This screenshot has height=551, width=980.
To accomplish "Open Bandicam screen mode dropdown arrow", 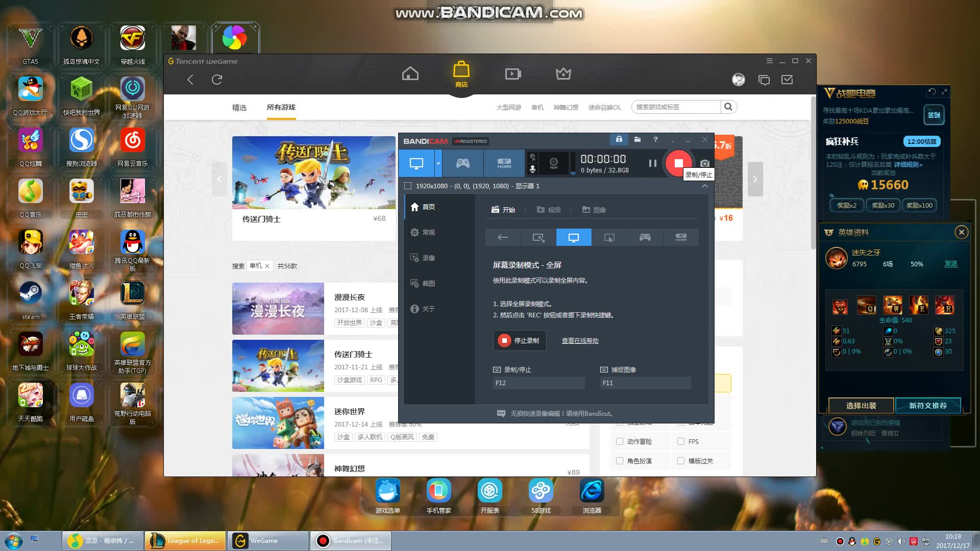I will (x=438, y=163).
